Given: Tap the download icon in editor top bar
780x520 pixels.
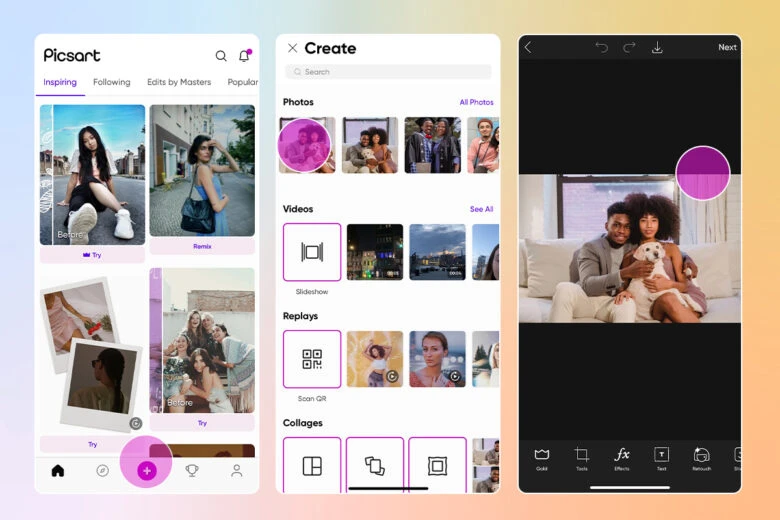Looking at the screenshot, I should coord(657,47).
